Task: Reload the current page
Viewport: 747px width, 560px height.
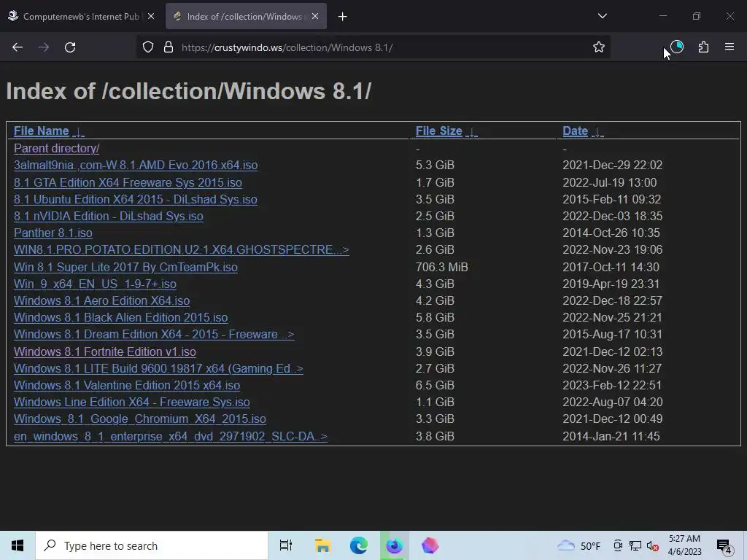Action: (70, 47)
